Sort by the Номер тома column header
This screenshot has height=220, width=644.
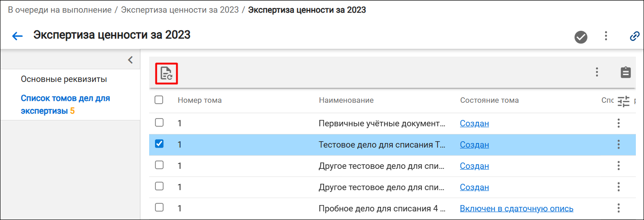click(200, 100)
